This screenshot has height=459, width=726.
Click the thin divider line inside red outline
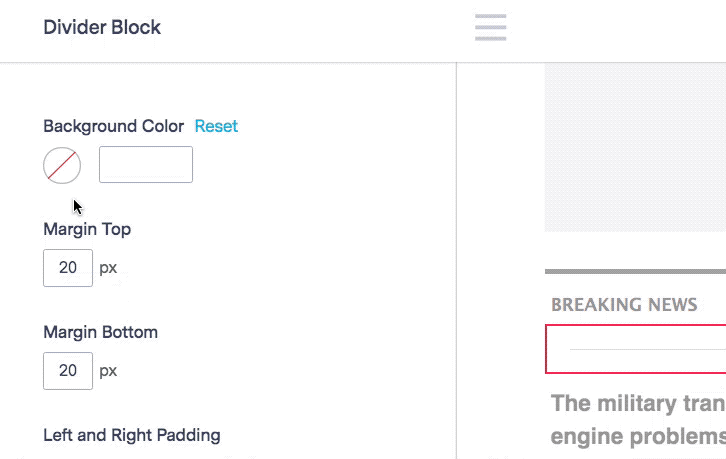[x=648, y=349]
